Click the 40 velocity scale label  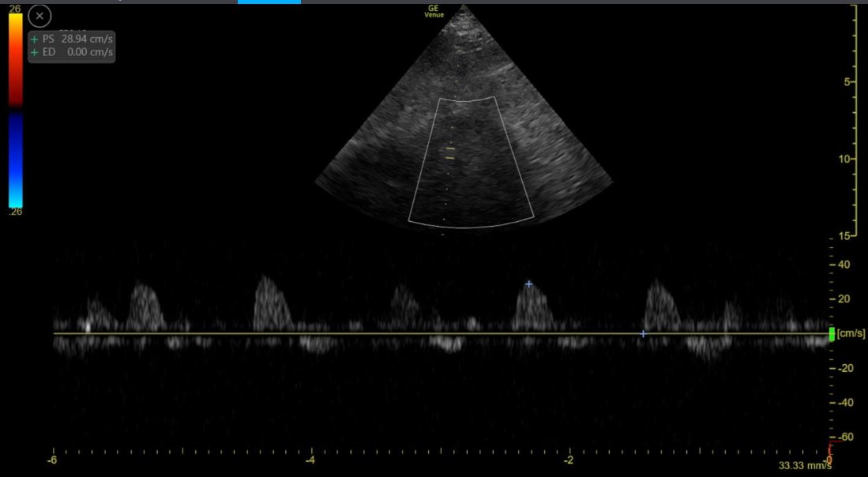point(844,265)
